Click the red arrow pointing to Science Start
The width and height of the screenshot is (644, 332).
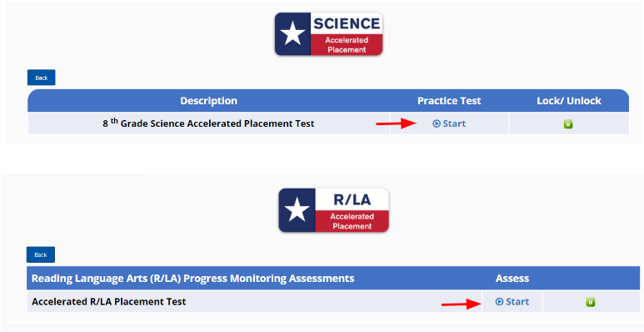click(x=397, y=123)
